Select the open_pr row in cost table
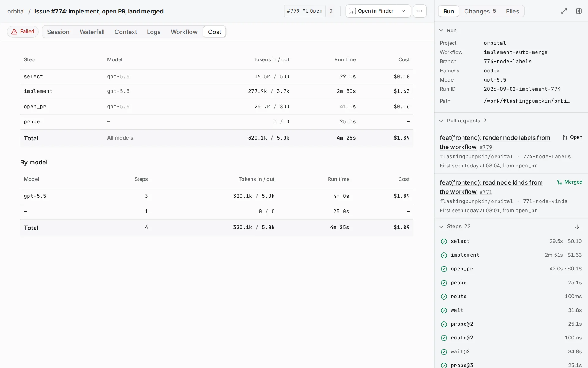 coord(217,107)
